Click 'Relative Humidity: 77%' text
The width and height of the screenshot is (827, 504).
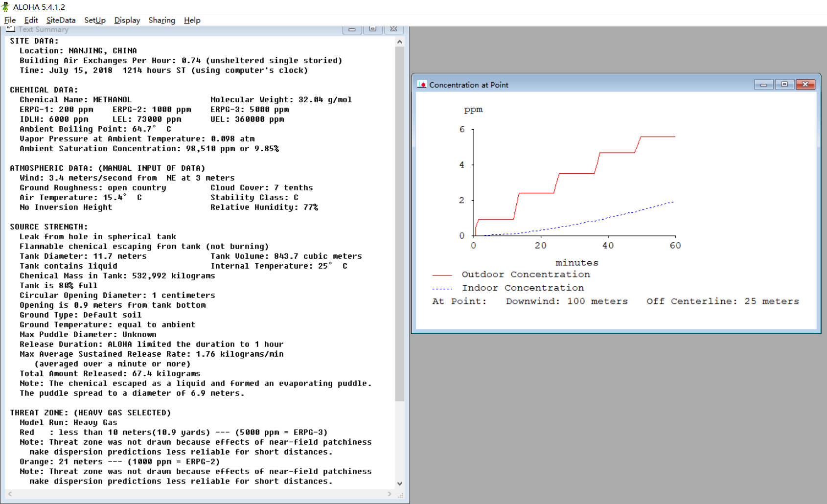click(x=264, y=207)
